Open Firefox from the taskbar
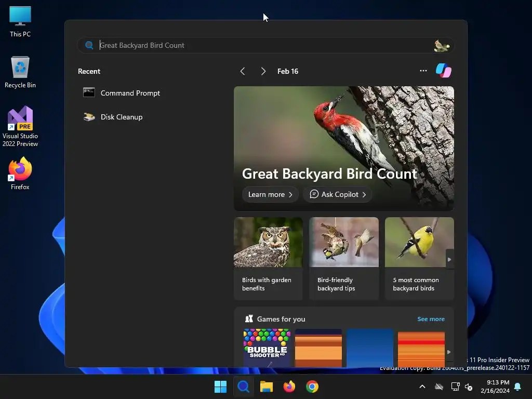This screenshot has height=399, width=532. point(289,387)
